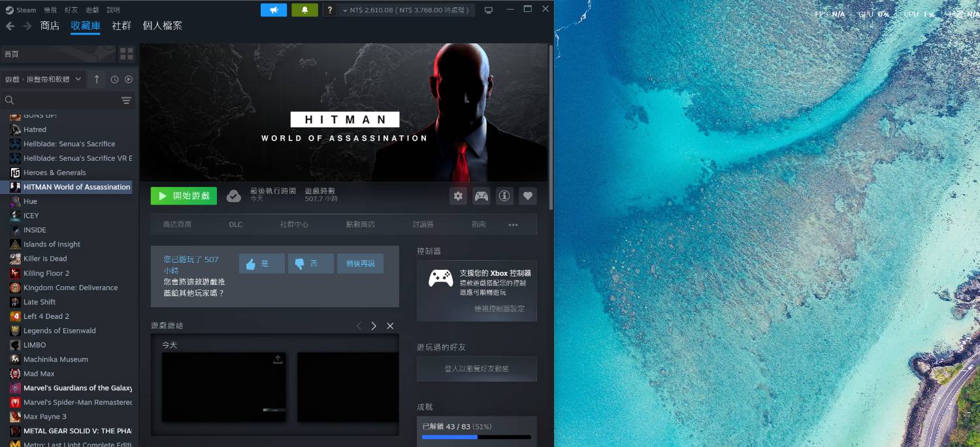Open the 檢視 menu

50,10
